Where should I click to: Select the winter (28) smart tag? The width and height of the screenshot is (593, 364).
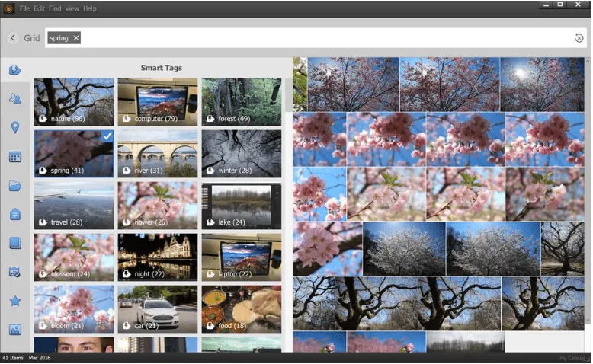(x=241, y=153)
